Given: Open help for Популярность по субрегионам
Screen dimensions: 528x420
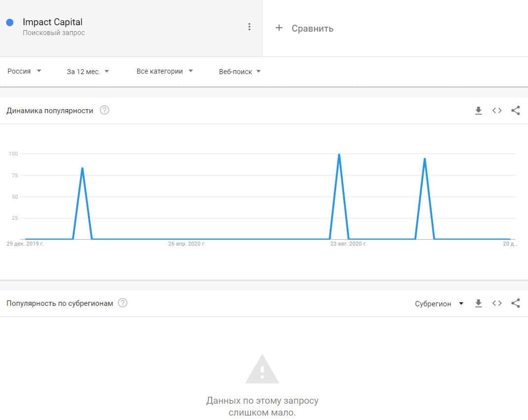Looking at the screenshot, I should (x=123, y=303).
